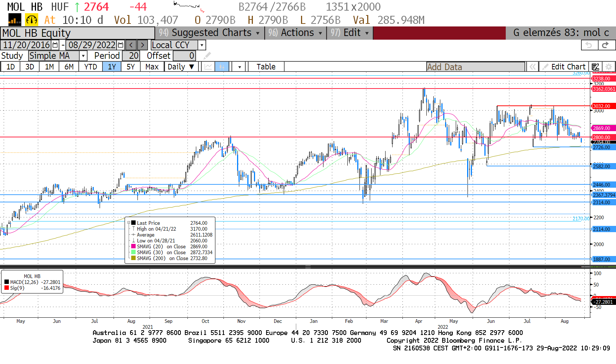Collapse toolbar with double chevron icon
The image size is (616, 364).
532,66
